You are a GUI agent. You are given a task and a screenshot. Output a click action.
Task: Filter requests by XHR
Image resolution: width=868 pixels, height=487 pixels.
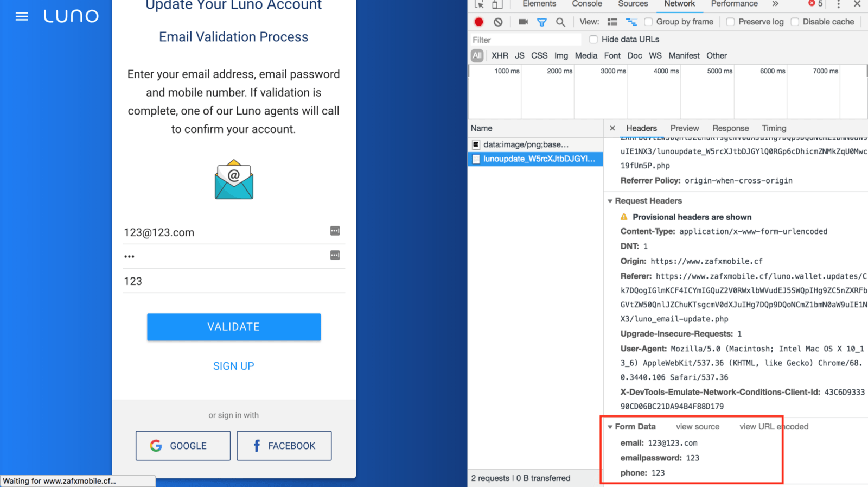(500, 55)
